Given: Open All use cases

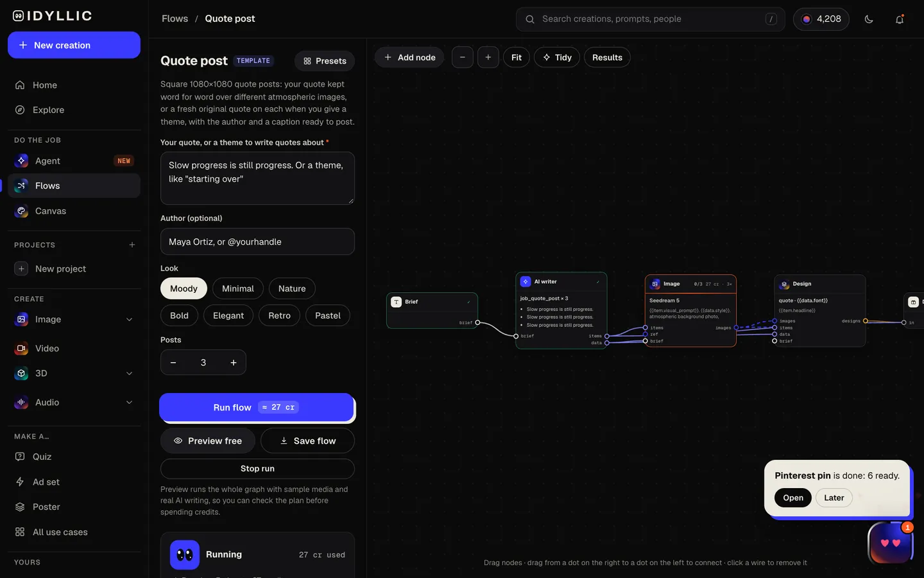Looking at the screenshot, I should coord(74,532).
